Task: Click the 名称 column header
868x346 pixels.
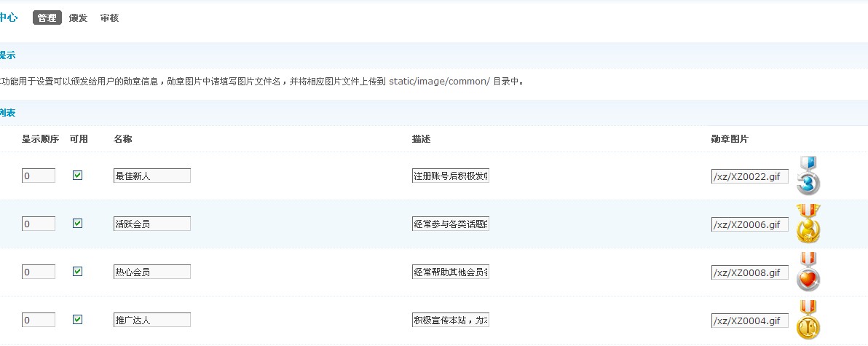Action: (x=123, y=139)
